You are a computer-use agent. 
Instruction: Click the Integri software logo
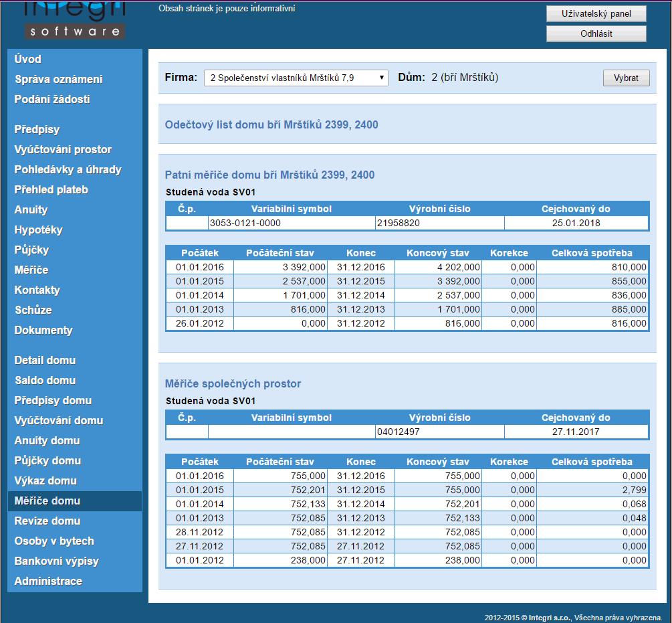[75, 19]
